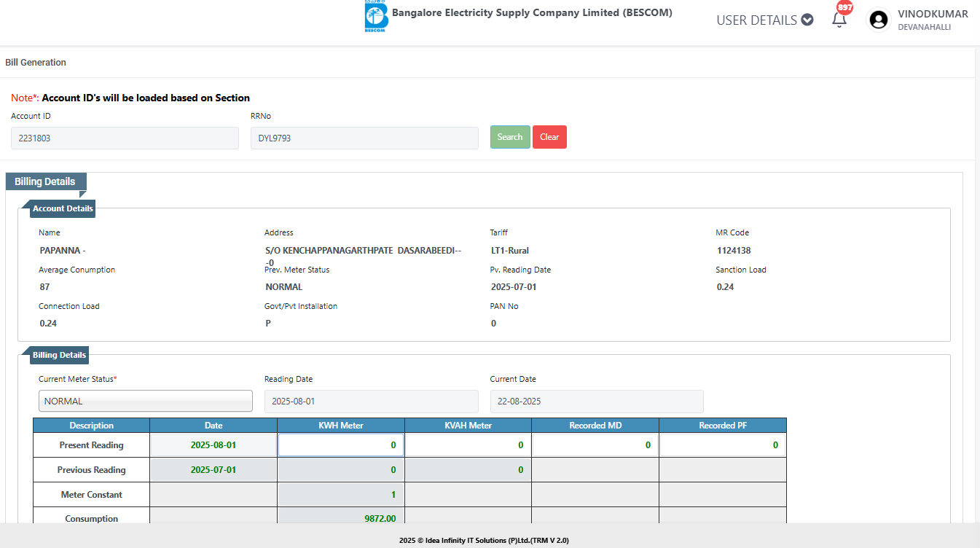Click the Bill Generation page heading
Image resolution: width=980 pixels, height=548 pixels.
pyautogui.click(x=36, y=63)
